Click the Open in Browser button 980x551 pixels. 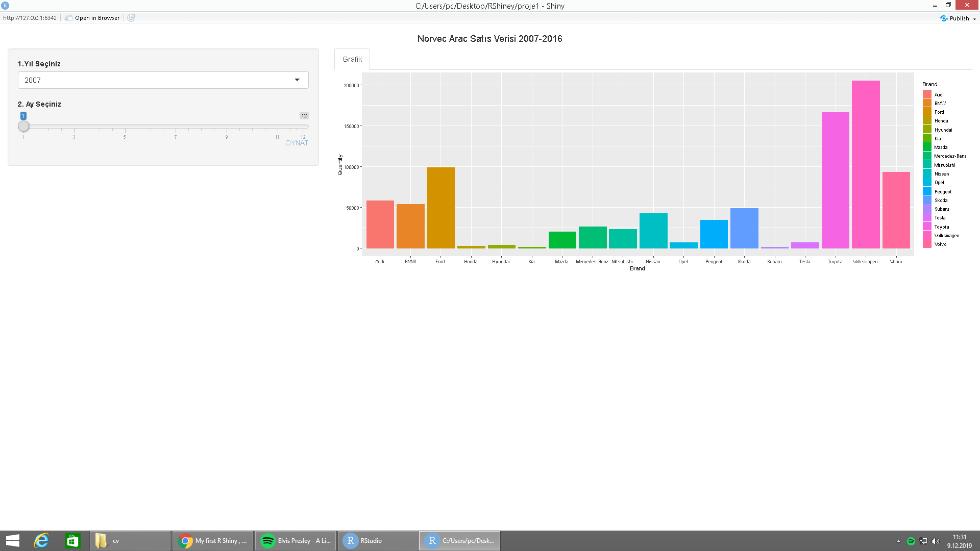[x=92, y=18]
